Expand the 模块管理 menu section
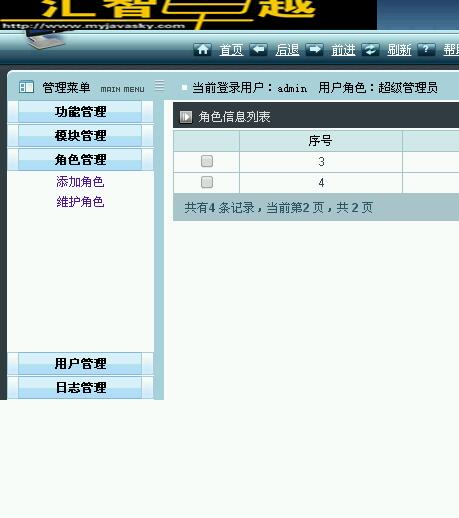 pyautogui.click(x=80, y=136)
